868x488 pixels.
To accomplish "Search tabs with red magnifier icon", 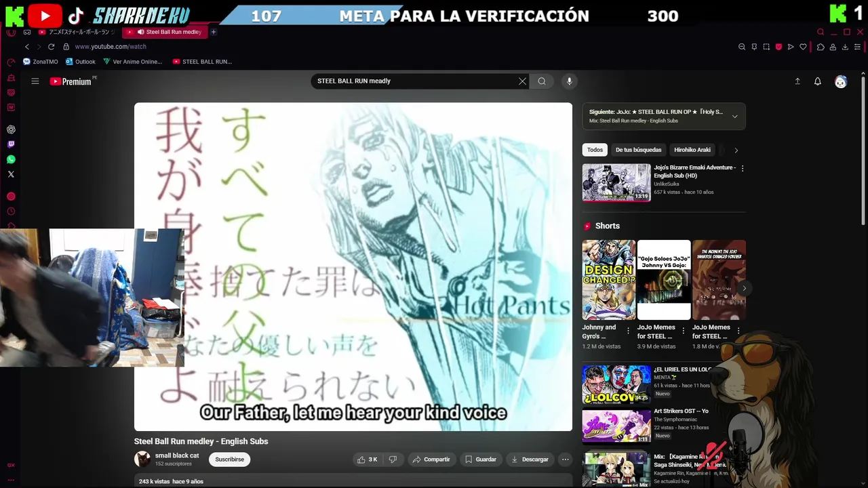I will point(821,32).
